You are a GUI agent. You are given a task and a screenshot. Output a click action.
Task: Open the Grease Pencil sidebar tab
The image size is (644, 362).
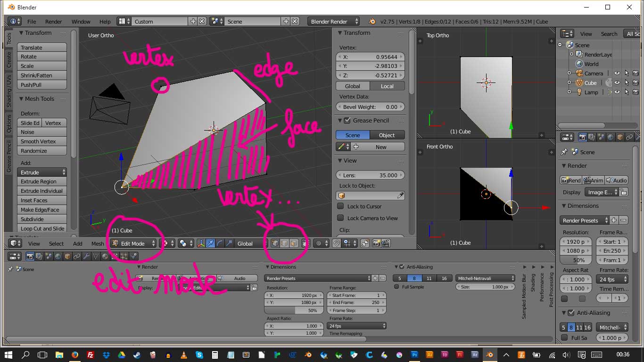coord(9,156)
